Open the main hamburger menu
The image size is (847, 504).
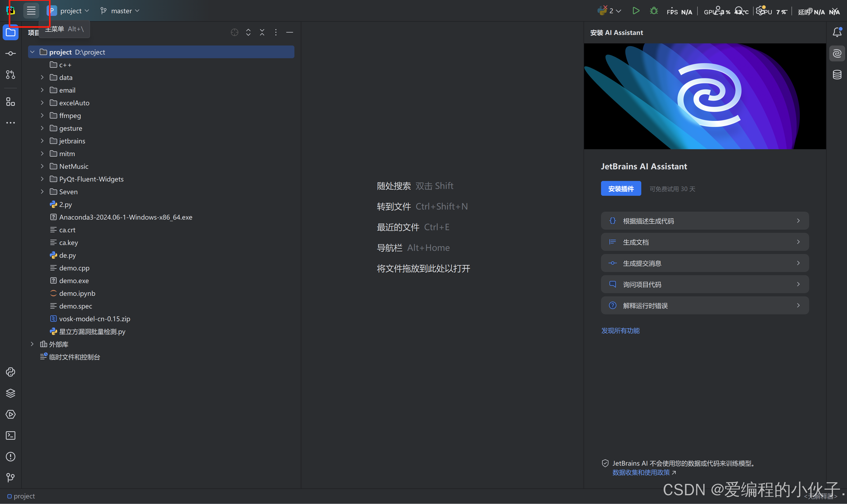coord(31,11)
